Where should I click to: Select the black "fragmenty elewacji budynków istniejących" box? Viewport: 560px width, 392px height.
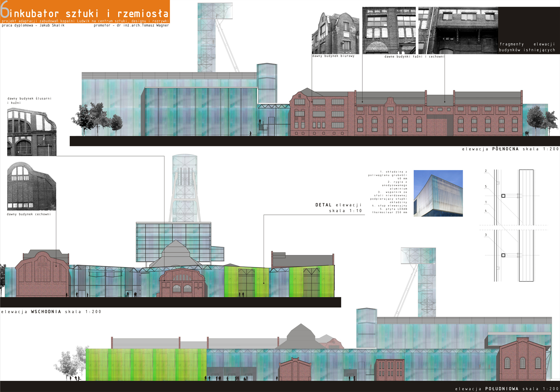pyautogui.click(x=528, y=31)
